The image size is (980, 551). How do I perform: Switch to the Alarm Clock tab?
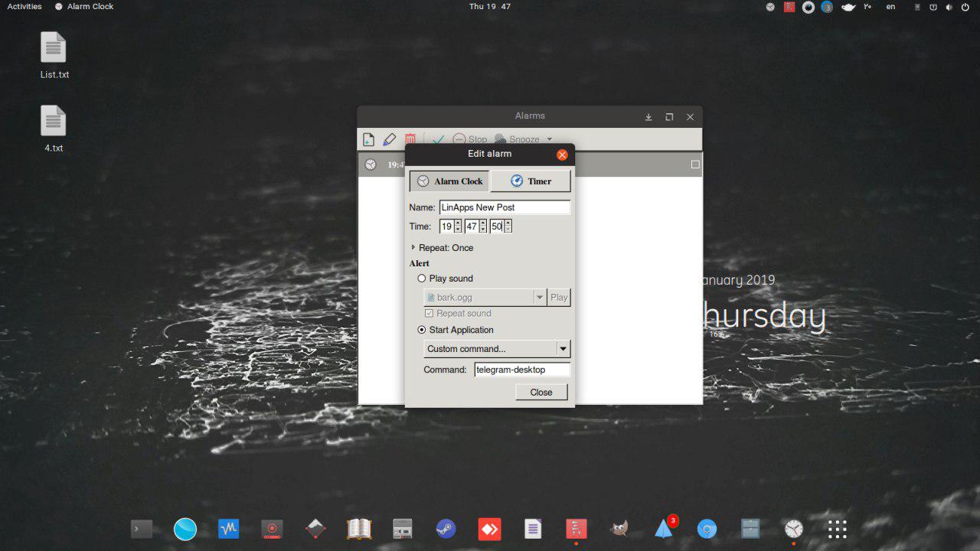tap(449, 181)
